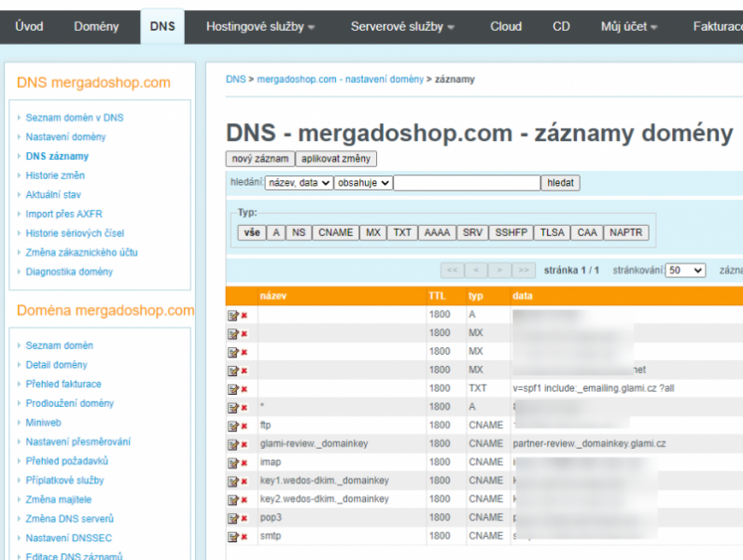Open 'Aktuální stav' sidebar link
Screen dimensions: 743x560
tap(53, 195)
